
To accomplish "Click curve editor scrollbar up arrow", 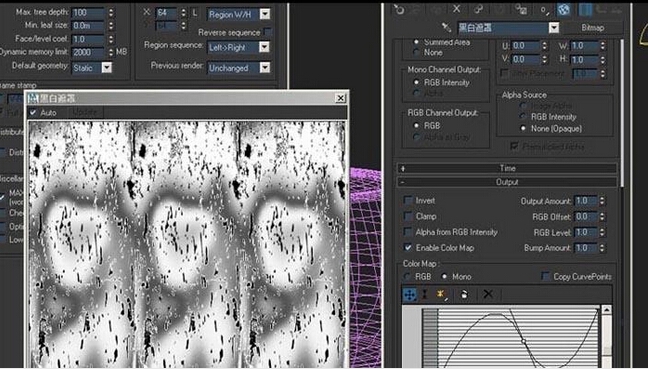I will coord(606,310).
